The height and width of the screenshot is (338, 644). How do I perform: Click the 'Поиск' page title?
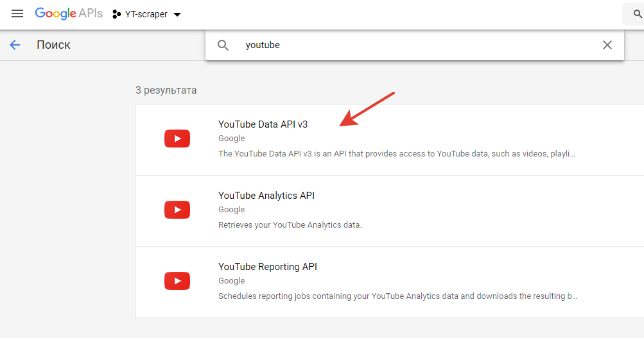[53, 45]
